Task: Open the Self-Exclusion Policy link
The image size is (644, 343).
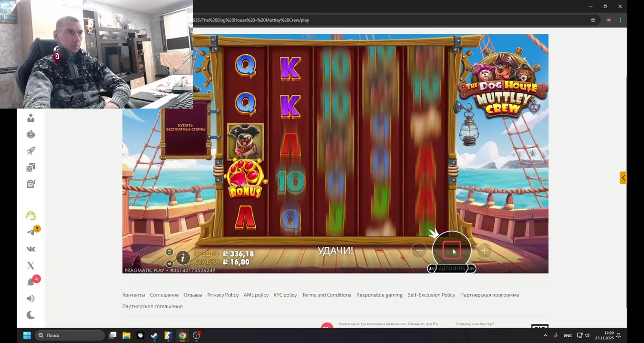Action: point(431,295)
